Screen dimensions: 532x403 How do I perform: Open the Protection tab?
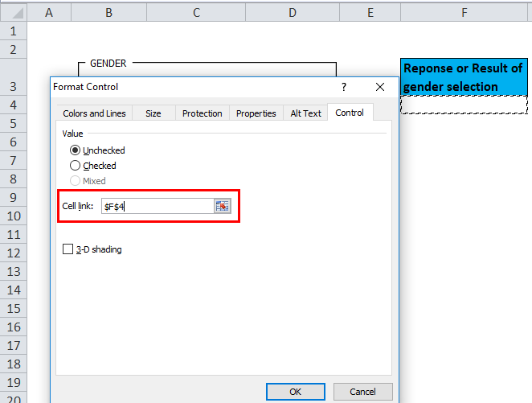[203, 113]
